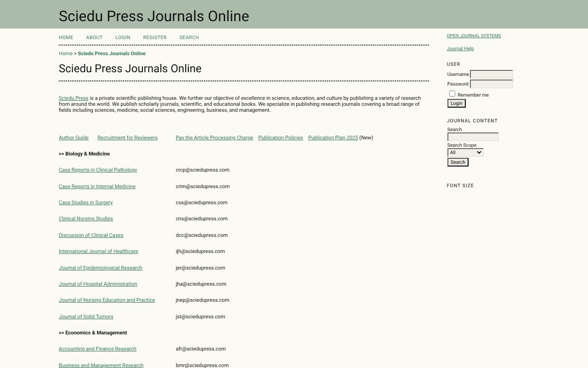This screenshot has width=588, height=368.
Task: Click into the Username input field
Action: 491,75
